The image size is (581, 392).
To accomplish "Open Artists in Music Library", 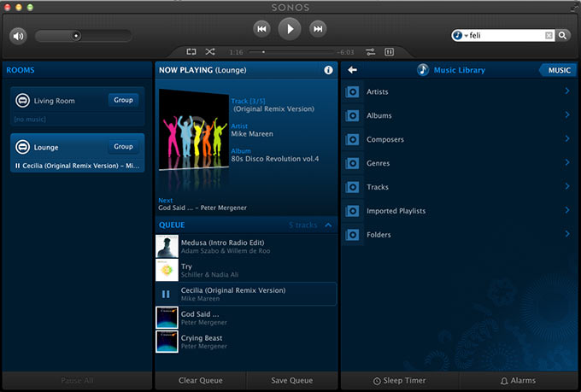I will coord(459,91).
